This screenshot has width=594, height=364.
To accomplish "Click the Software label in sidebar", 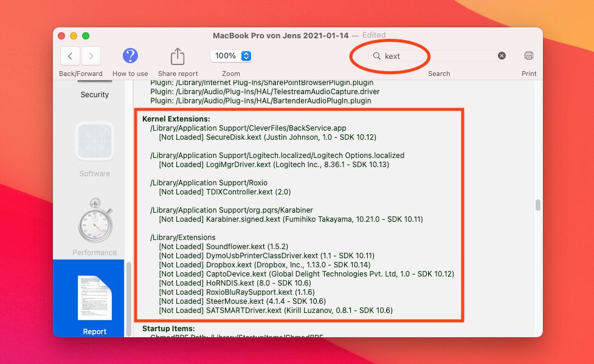I will pos(95,173).
